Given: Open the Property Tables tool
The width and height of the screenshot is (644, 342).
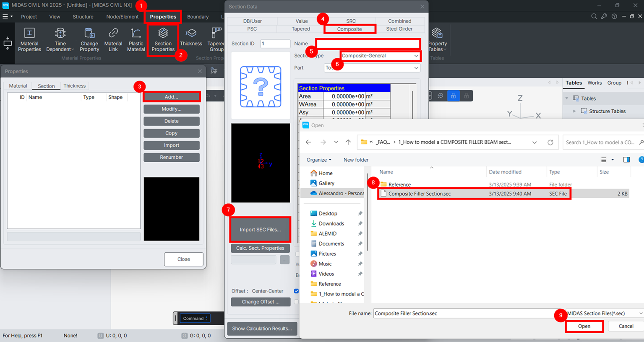Looking at the screenshot, I should 437,39.
